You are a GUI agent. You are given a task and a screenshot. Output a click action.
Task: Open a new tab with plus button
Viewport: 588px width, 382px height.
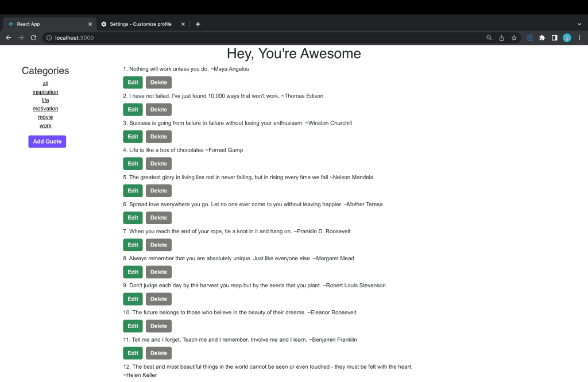coord(198,24)
